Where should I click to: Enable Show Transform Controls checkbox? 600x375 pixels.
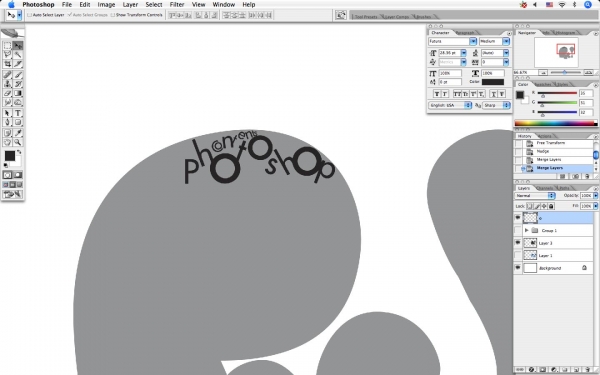point(112,15)
